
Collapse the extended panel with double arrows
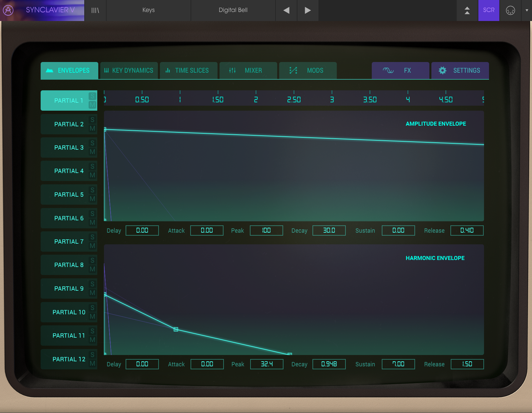pyautogui.click(x=467, y=10)
